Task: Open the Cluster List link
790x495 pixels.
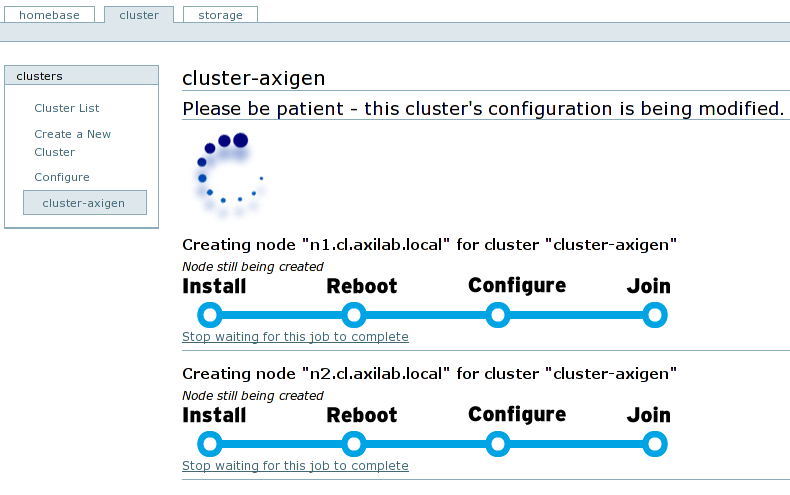Action: 67,108
